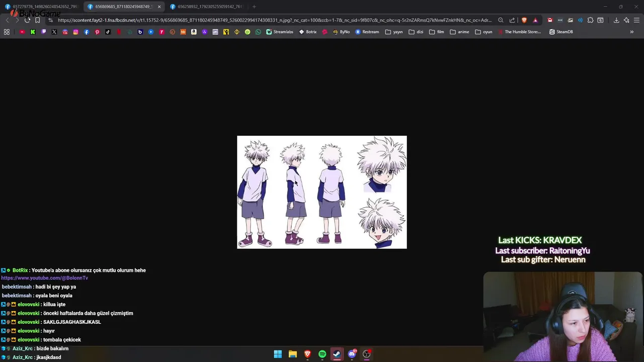Open the YouTube bookmark
This screenshot has height=362, width=644.
[22, 32]
